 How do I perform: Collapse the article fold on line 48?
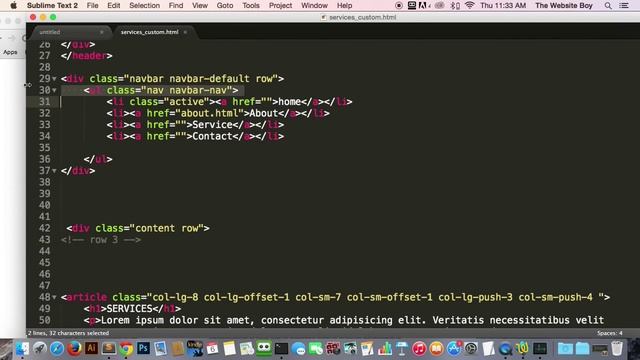[54, 297]
